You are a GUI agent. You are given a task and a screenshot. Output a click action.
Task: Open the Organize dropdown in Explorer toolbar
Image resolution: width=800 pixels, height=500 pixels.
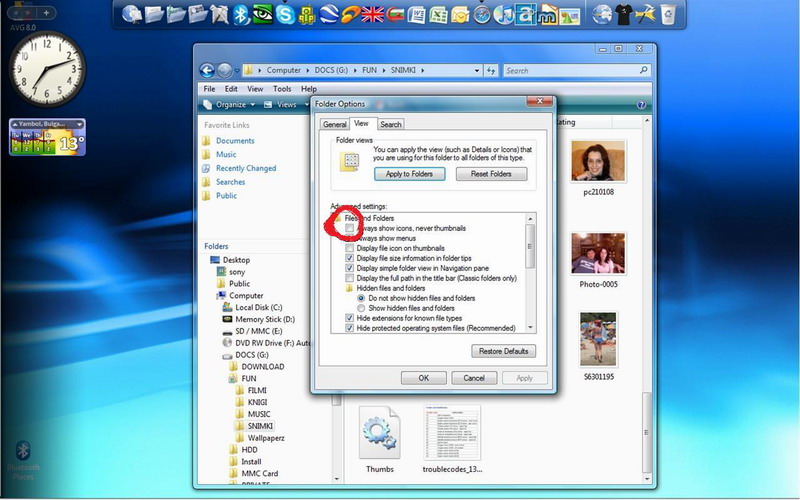229,105
